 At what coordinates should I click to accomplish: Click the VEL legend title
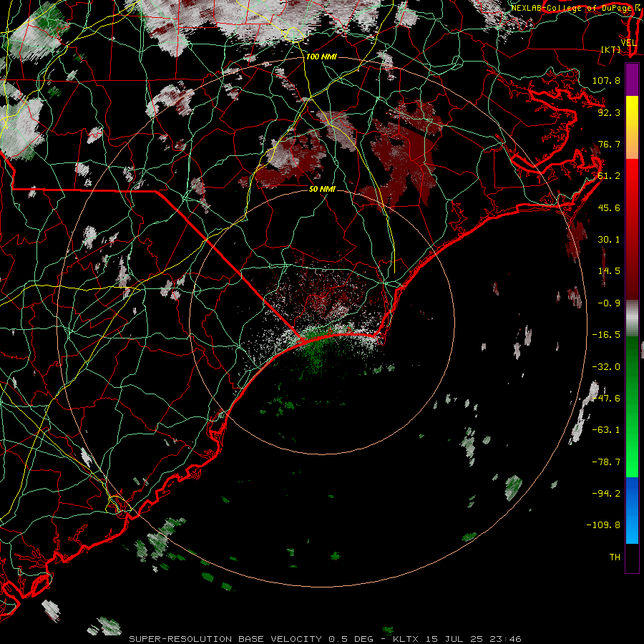(x=628, y=43)
